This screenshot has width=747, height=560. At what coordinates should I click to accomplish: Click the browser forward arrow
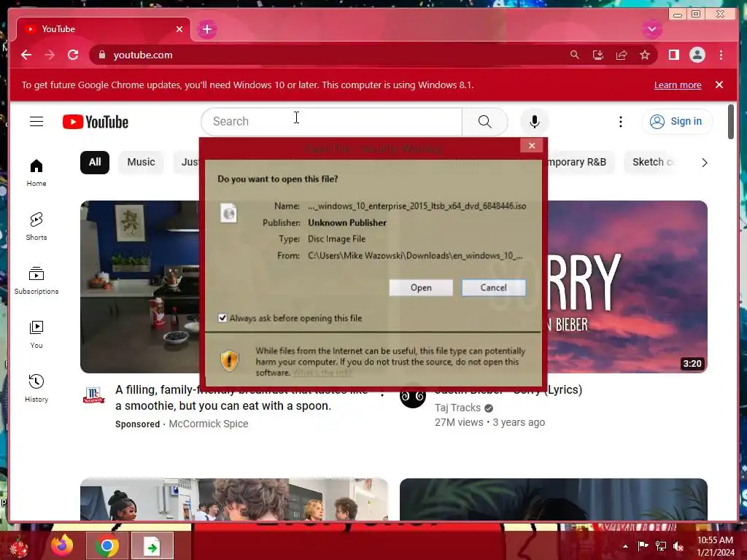coord(50,55)
